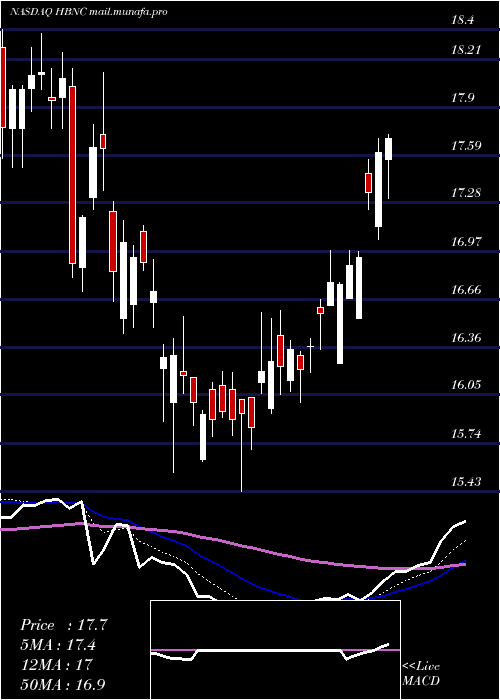Click the 16.05 price axis label
This screenshot has height=700, width=500.
click(466, 385)
